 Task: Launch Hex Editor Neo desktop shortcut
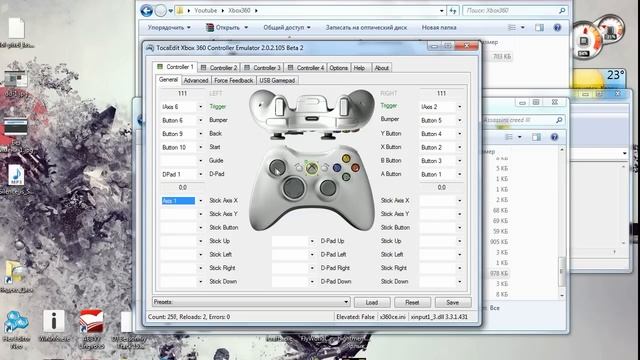coord(16,322)
